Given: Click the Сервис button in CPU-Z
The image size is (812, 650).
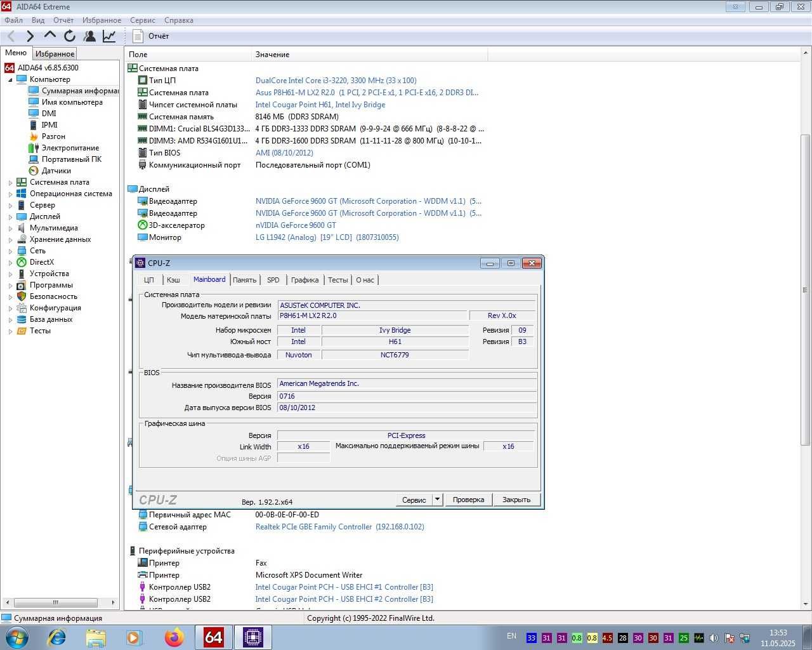Looking at the screenshot, I should point(414,500).
